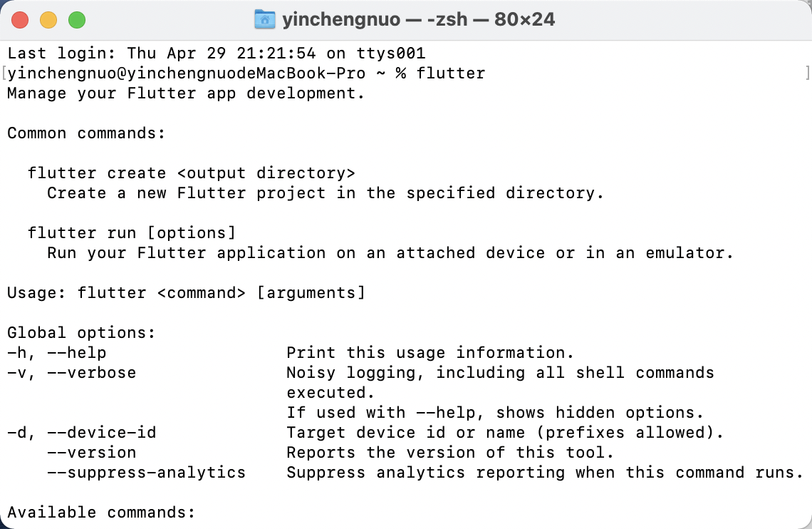The height and width of the screenshot is (529, 812).
Task: Select the '--device-id' option line
Action: [83, 432]
